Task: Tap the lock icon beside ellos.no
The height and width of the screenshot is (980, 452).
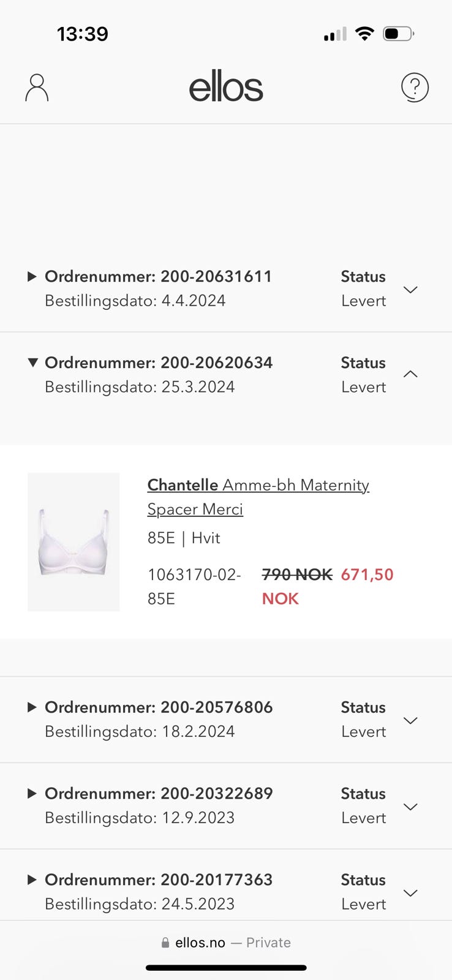Action: [165, 943]
